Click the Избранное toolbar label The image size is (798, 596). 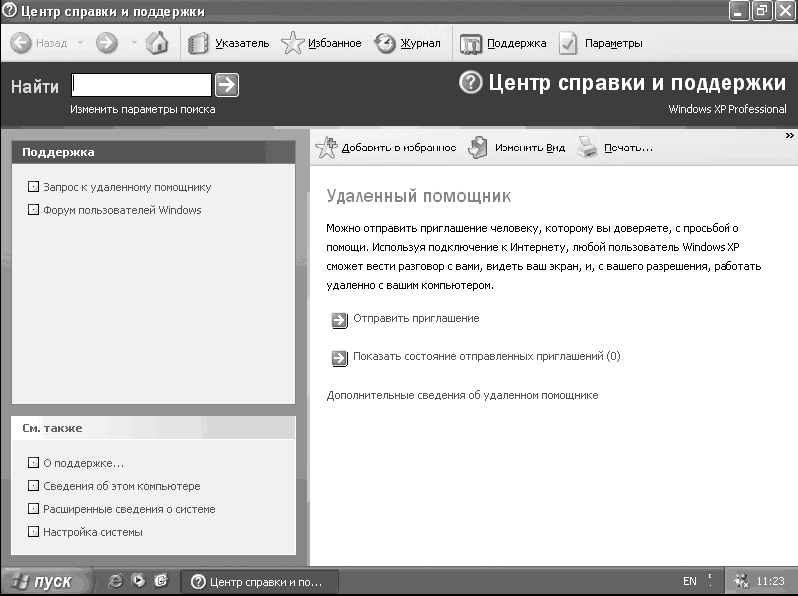click(335, 43)
